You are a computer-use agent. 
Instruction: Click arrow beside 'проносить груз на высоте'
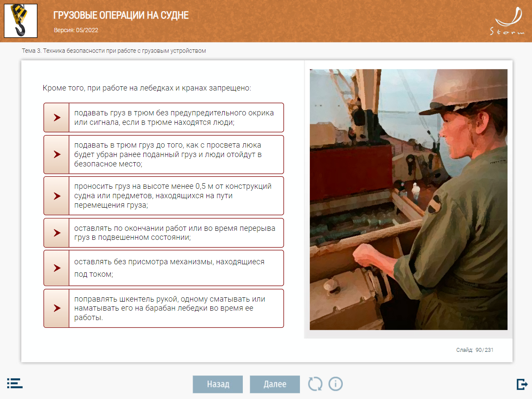pyautogui.click(x=57, y=196)
